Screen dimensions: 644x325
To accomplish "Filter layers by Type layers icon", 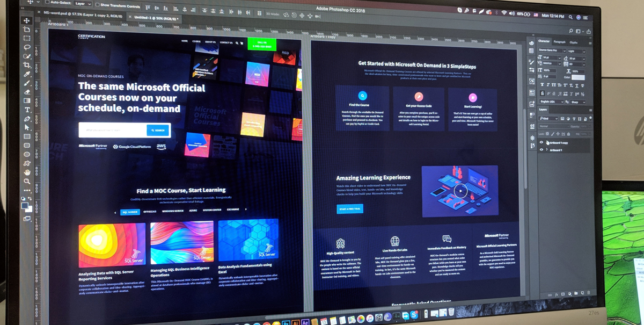I will point(574,119).
